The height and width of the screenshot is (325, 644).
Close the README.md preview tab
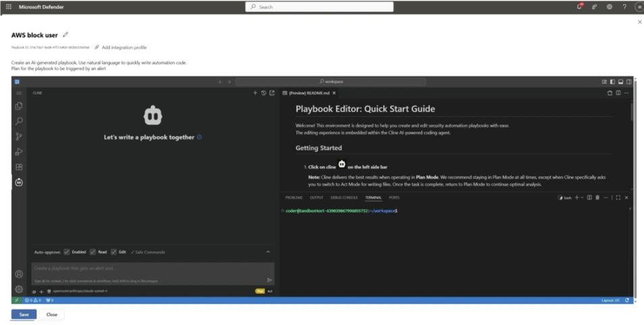point(334,93)
